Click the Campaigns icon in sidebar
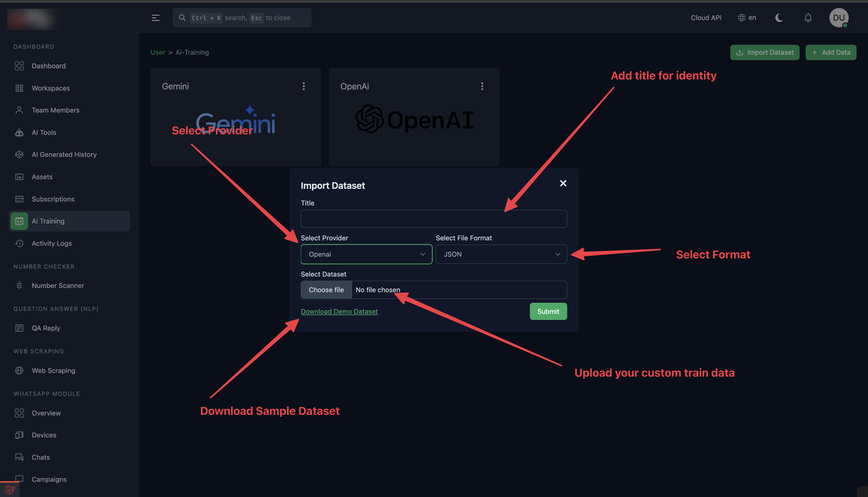 click(x=19, y=479)
